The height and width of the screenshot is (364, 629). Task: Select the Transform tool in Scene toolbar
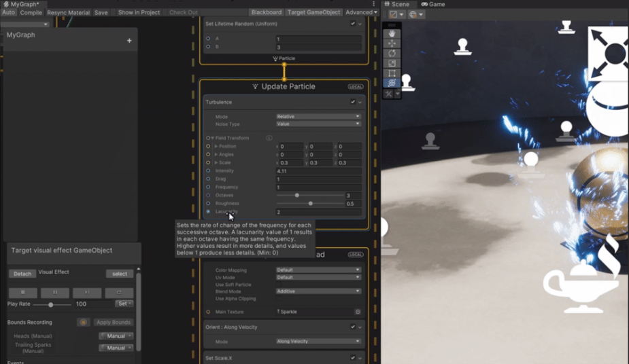(392, 83)
